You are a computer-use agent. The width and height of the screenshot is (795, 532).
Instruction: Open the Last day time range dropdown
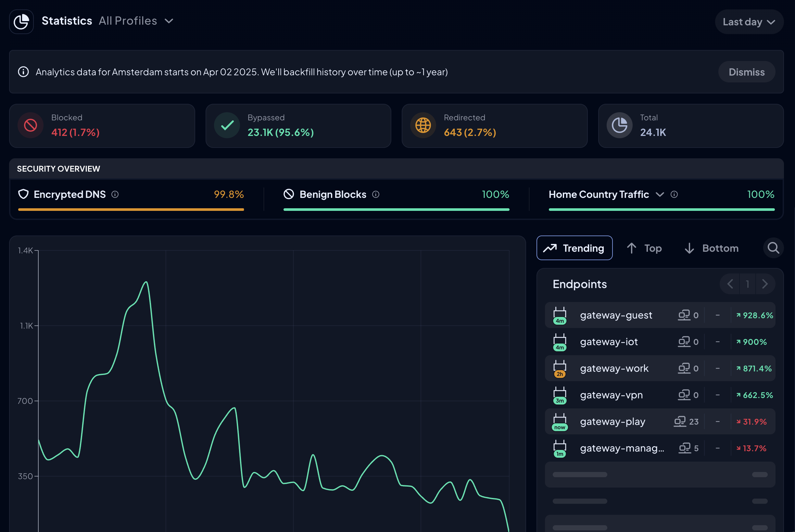point(749,22)
